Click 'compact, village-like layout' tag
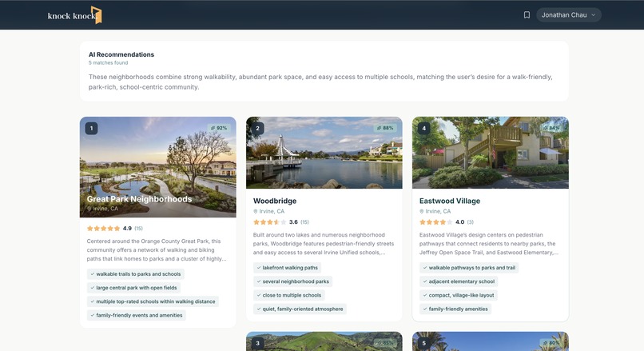The height and width of the screenshot is (351, 644). click(459, 295)
